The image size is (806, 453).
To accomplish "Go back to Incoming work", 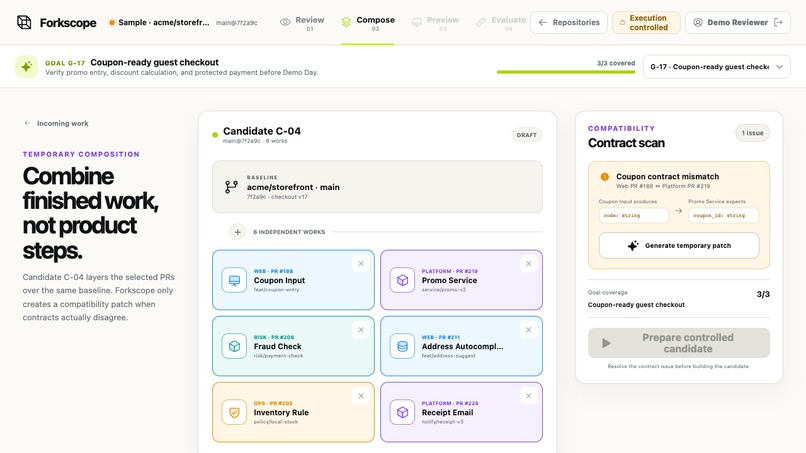I will 57,123.
